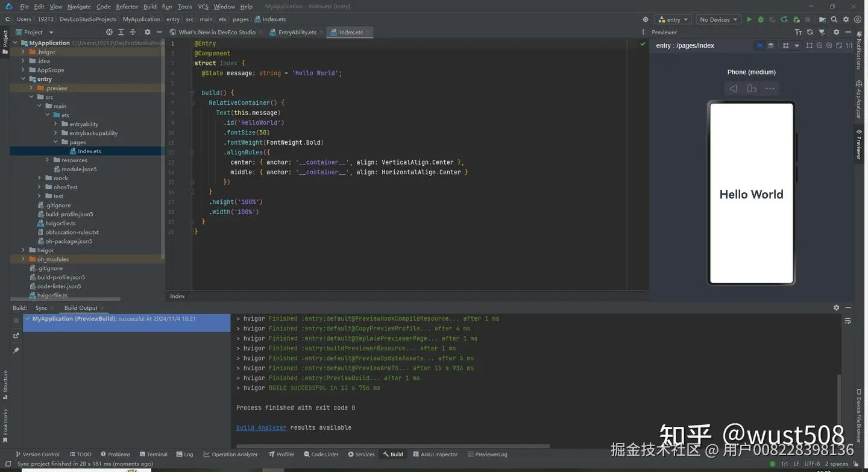Toggle the eye preview mode in Previewer
The image size is (868, 472).
tap(759, 45)
